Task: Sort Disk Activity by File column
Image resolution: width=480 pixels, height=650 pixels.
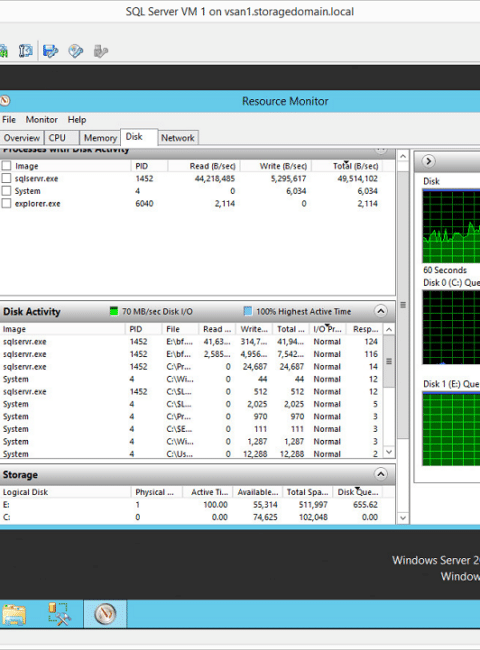Action: pyautogui.click(x=180, y=329)
